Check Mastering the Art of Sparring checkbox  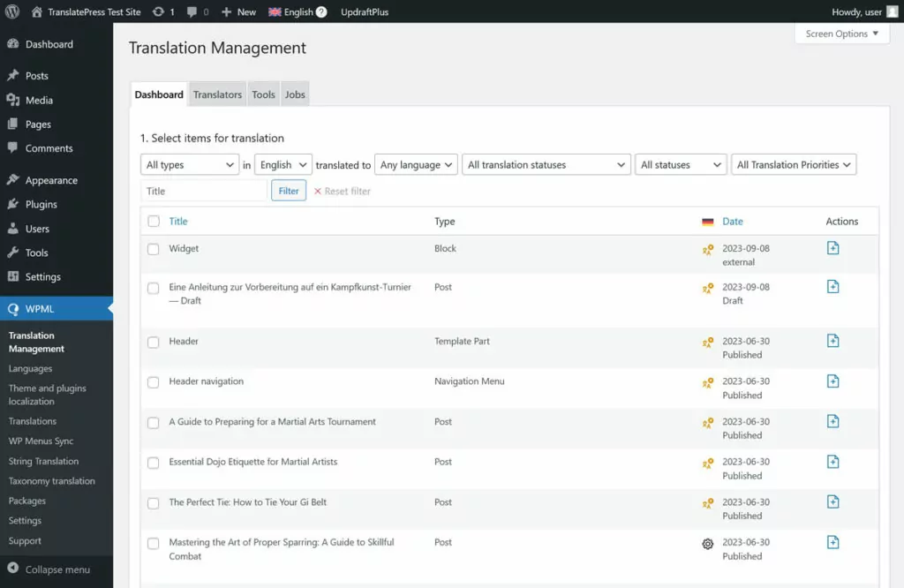(153, 543)
